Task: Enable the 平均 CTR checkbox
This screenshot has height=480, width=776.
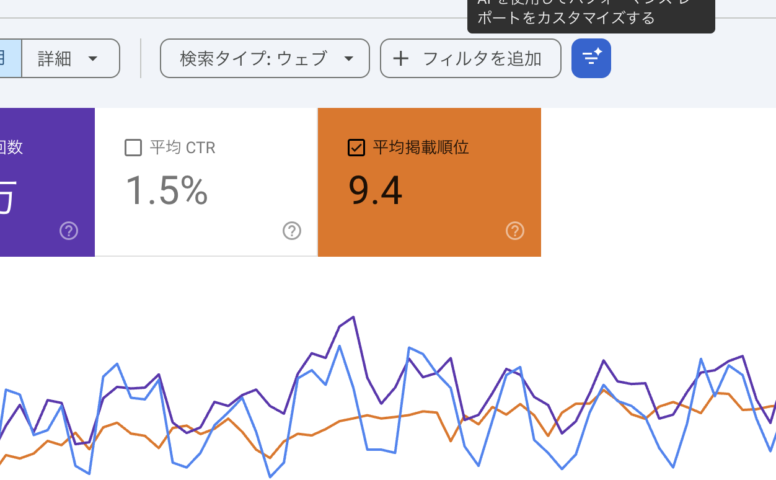Action: (133, 148)
